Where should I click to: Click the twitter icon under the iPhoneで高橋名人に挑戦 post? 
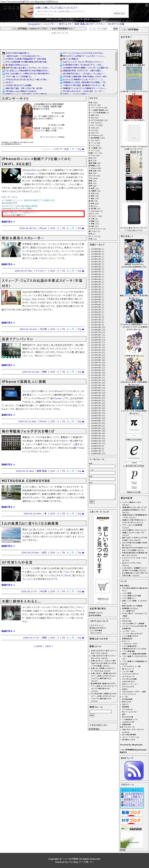[x=73, y=421]
